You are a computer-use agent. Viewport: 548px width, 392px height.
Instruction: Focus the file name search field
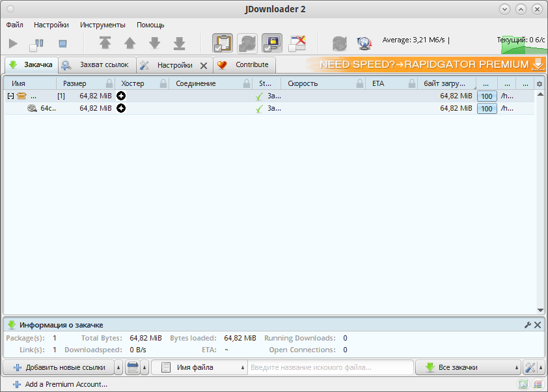(x=331, y=367)
